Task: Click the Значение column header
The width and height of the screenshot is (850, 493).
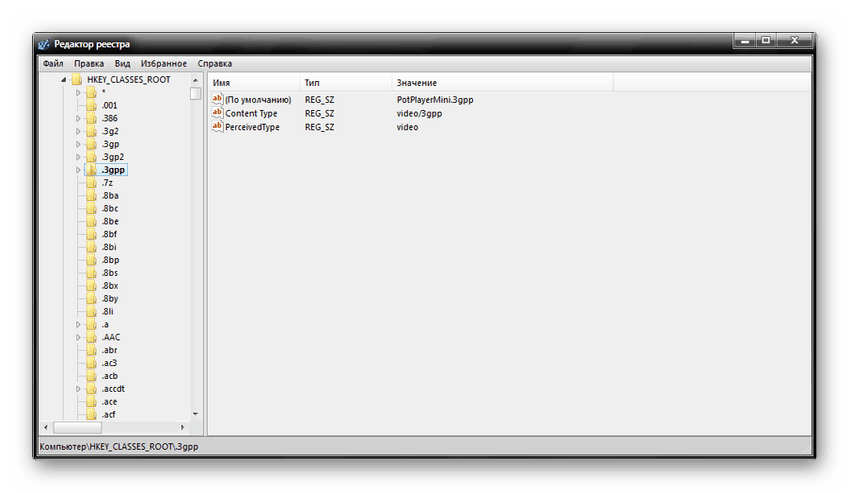Action: (416, 82)
